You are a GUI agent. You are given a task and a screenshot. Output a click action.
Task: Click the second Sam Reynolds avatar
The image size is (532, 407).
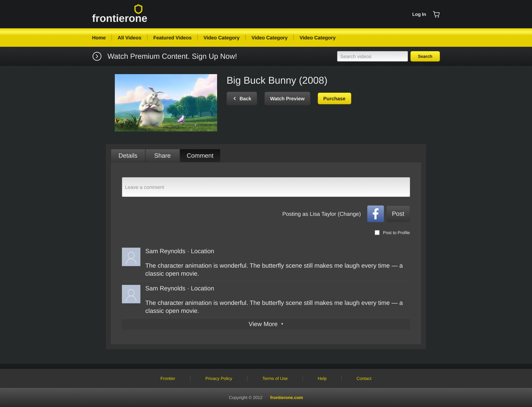click(x=131, y=294)
